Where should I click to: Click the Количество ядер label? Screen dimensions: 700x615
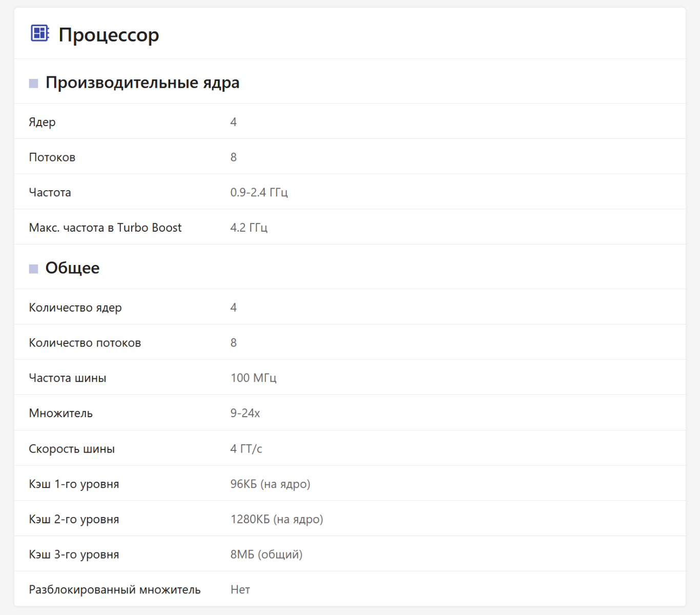coord(75,307)
